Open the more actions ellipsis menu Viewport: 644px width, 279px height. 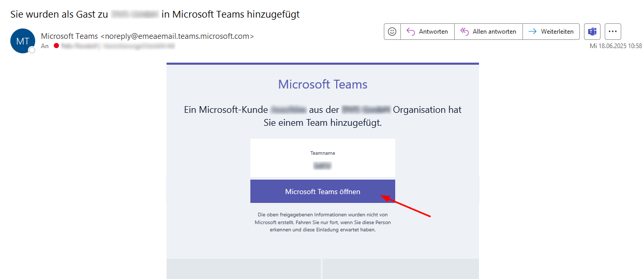(x=613, y=32)
